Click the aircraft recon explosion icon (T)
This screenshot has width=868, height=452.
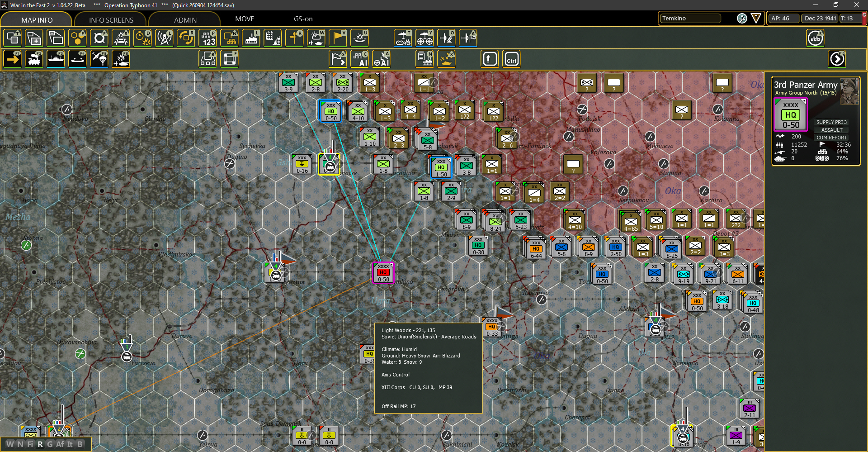[x=403, y=38]
